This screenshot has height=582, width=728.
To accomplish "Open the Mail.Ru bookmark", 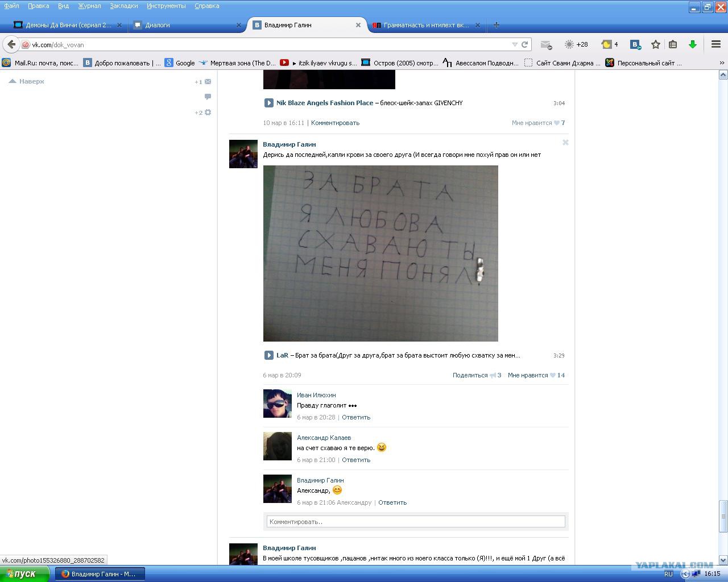I will point(41,63).
